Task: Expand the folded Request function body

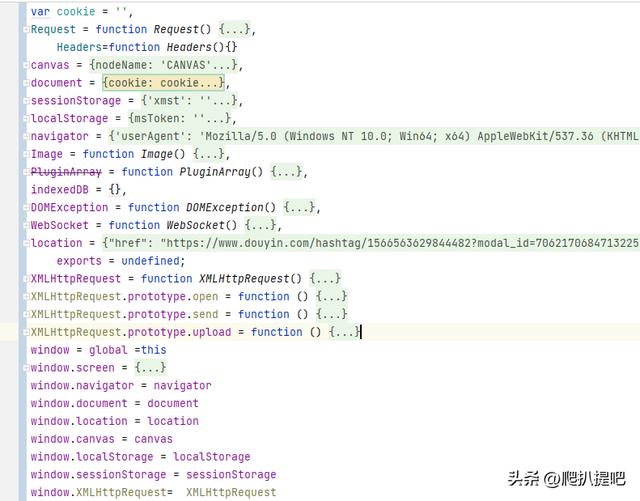Action: tap(236, 29)
